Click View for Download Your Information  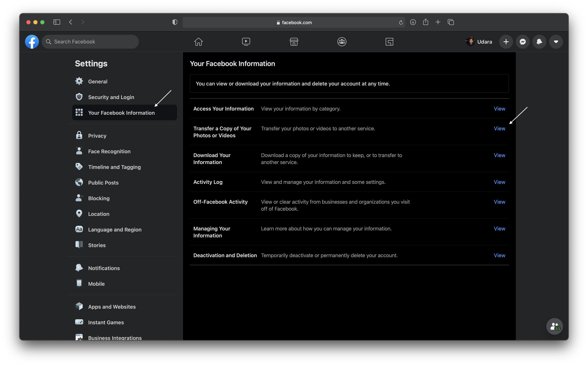(x=499, y=155)
